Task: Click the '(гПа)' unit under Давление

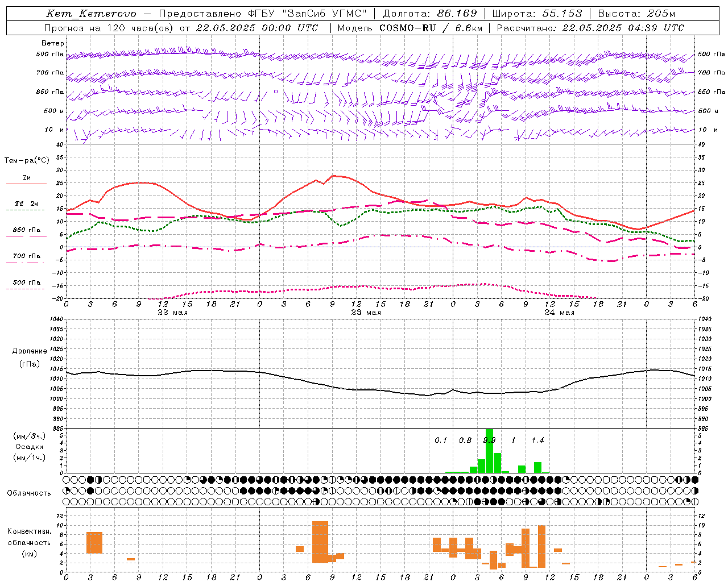Action: [30, 364]
